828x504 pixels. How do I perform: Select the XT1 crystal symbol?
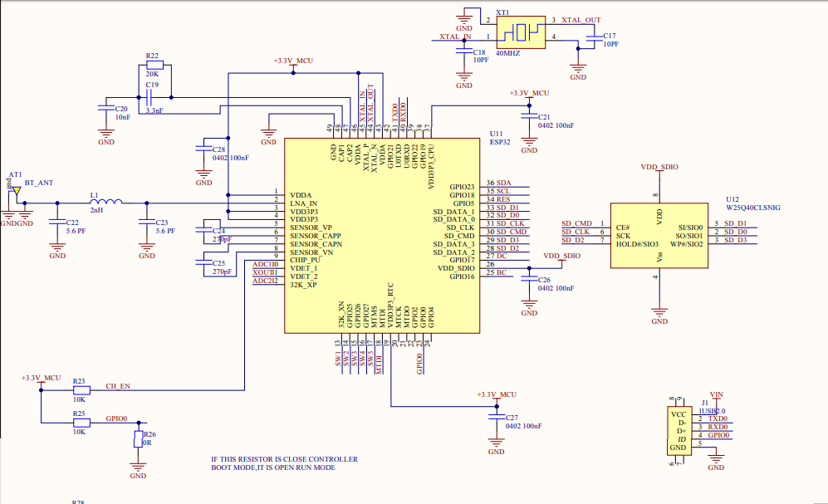[x=521, y=32]
